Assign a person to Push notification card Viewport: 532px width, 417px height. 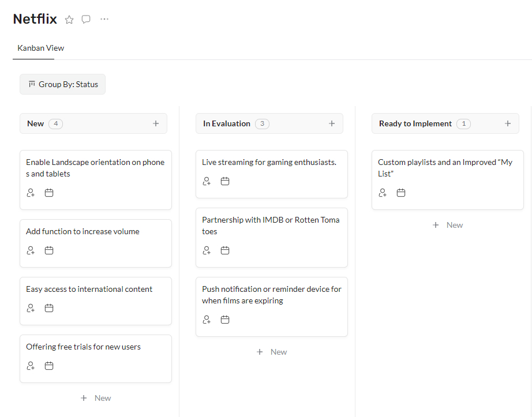click(x=207, y=320)
